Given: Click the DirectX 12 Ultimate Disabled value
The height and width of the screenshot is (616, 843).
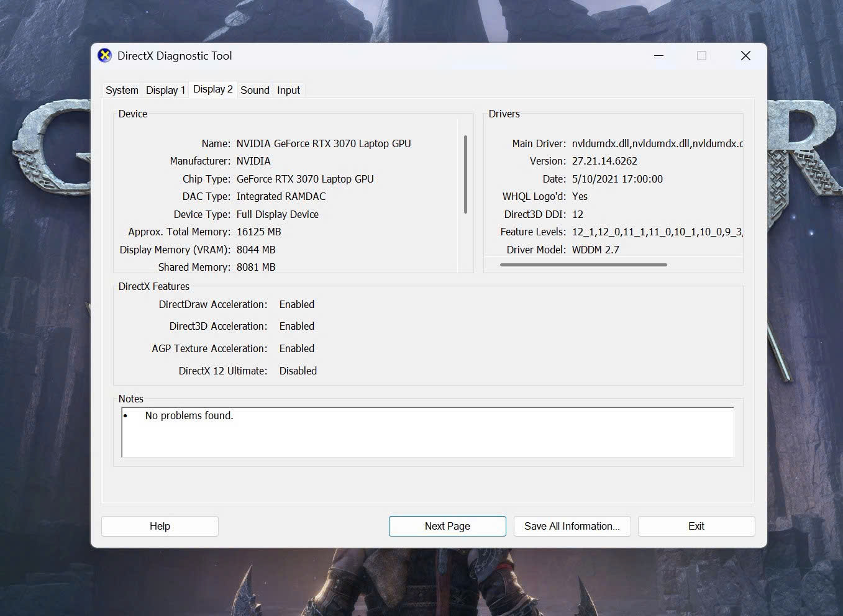Looking at the screenshot, I should 298,371.
